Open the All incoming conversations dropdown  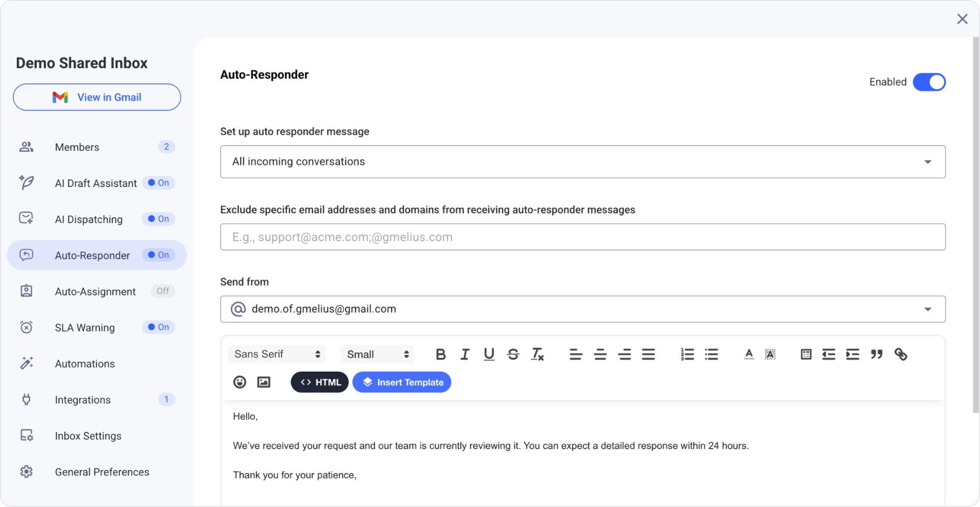583,162
